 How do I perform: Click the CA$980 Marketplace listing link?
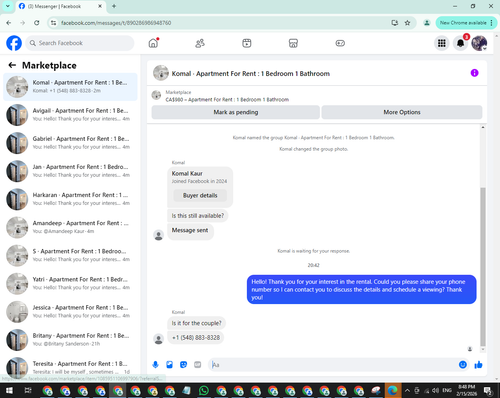tap(227, 100)
